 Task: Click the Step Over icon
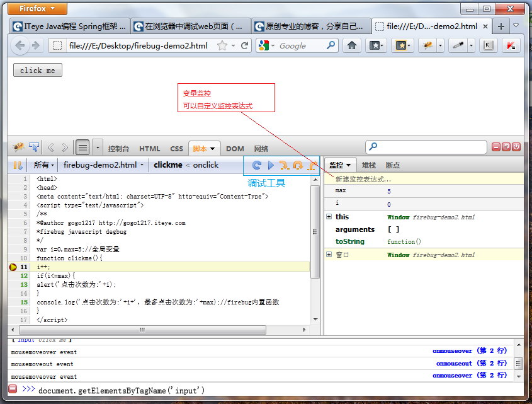pyautogui.click(x=299, y=164)
